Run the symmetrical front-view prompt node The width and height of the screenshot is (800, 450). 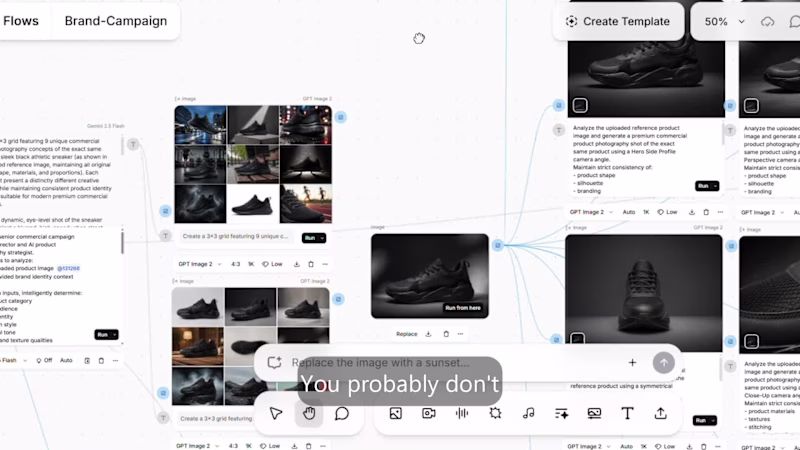point(701,420)
